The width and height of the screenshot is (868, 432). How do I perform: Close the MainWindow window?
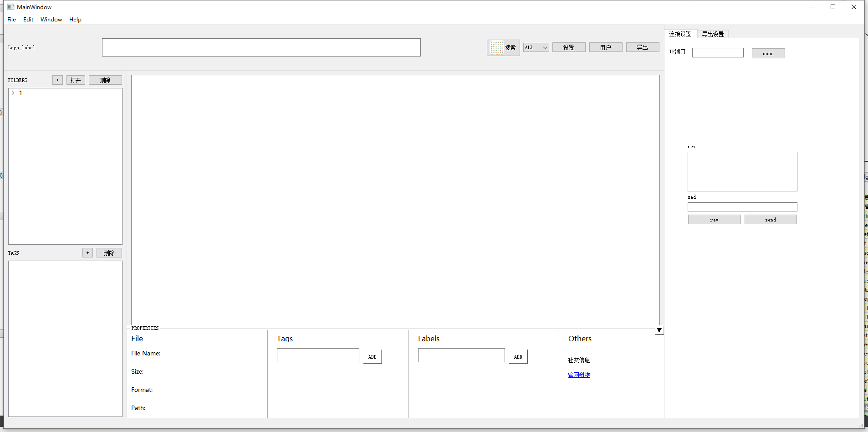[x=854, y=7]
